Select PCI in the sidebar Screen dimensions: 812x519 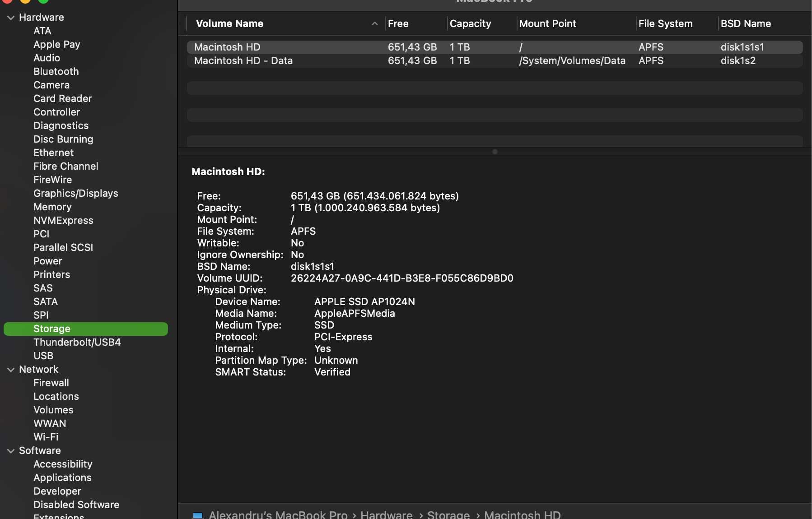(41, 234)
